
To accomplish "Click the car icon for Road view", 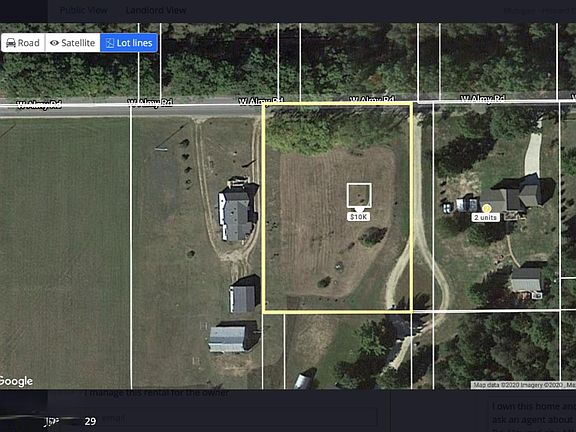I will (x=11, y=43).
